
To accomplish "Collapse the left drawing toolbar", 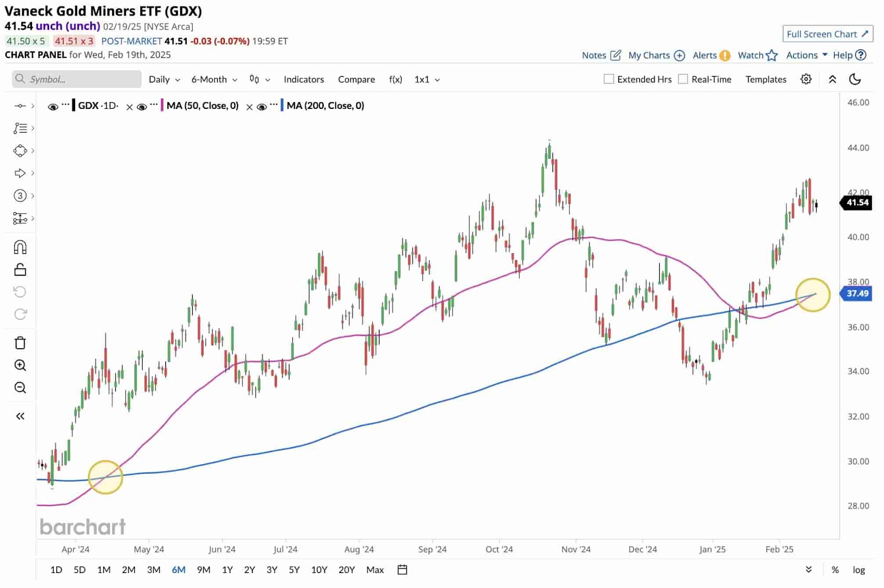I will [20, 416].
